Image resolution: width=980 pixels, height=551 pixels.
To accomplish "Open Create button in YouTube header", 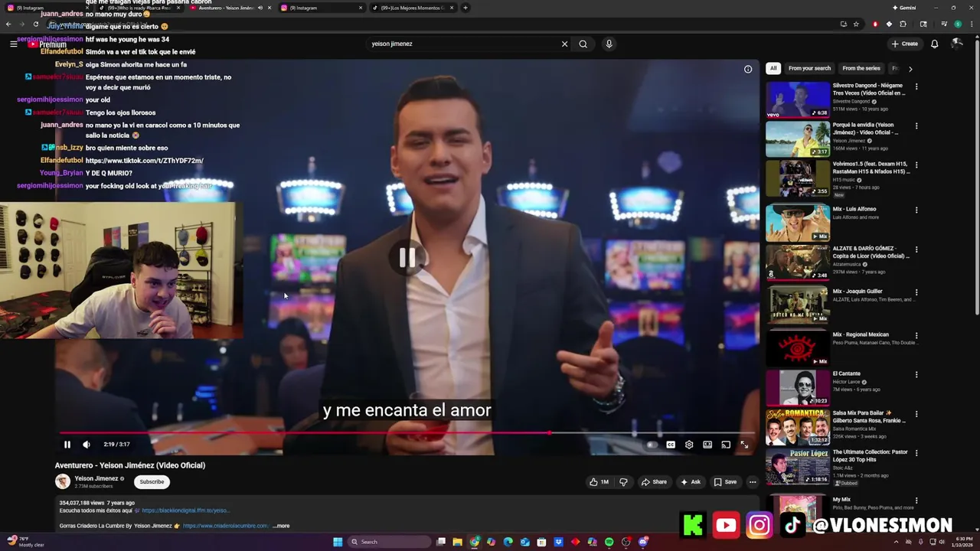I will tap(905, 44).
